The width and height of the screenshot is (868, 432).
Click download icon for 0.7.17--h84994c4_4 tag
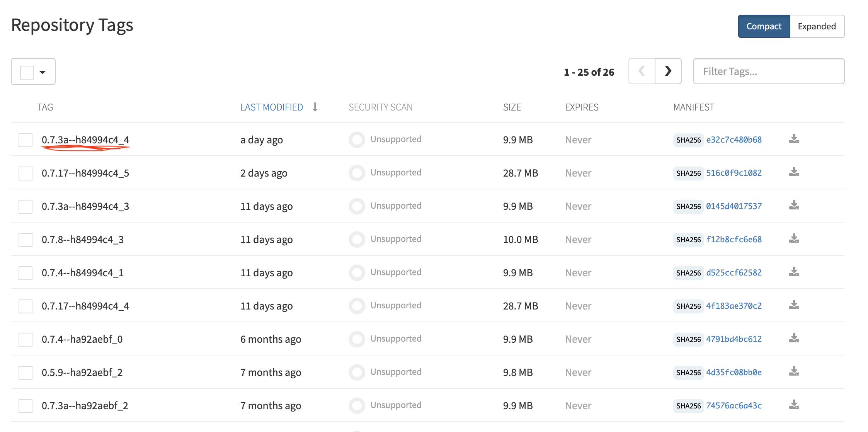click(794, 305)
